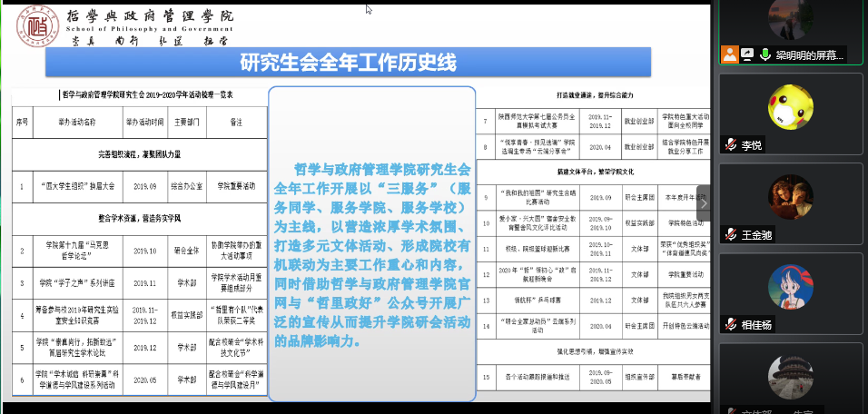Click the column header 备注
Image resolution: width=868 pixels, height=414 pixels.
tap(236, 123)
